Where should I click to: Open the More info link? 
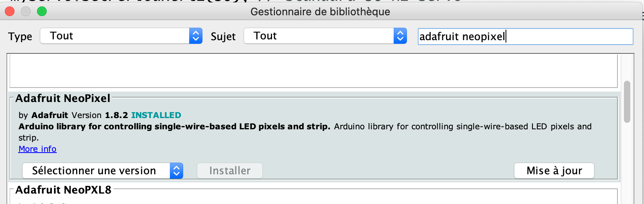[37, 149]
